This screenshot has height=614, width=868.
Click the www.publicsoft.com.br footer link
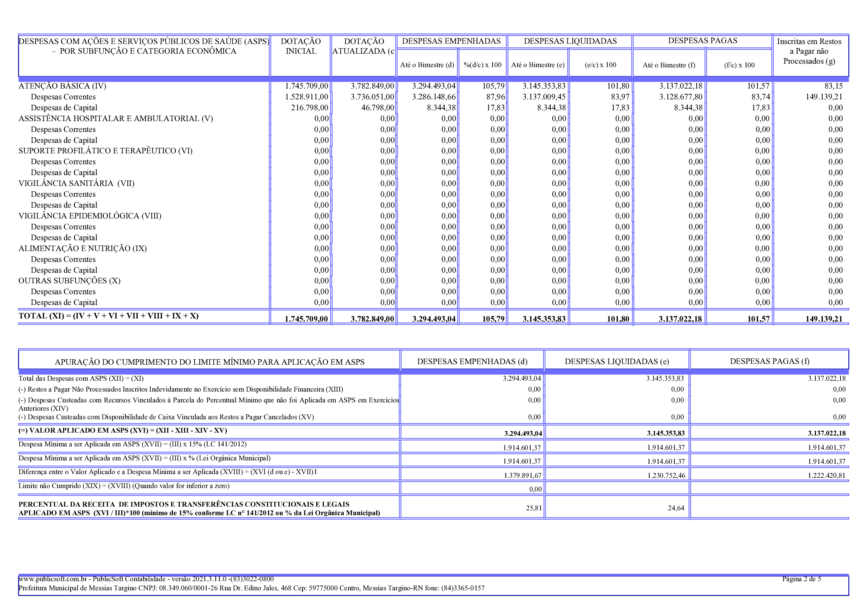point(53,579)
